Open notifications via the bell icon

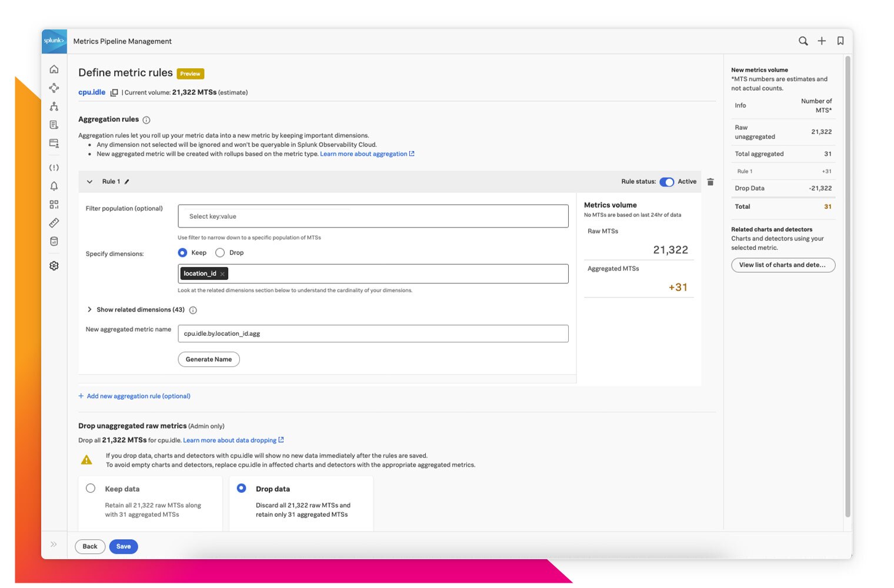point(54,186)
